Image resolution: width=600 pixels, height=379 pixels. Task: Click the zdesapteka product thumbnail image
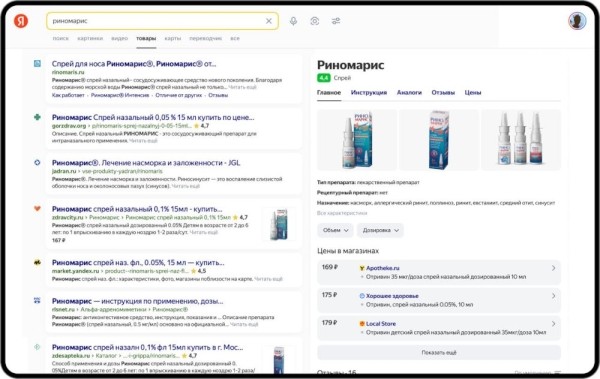[279, 359]
